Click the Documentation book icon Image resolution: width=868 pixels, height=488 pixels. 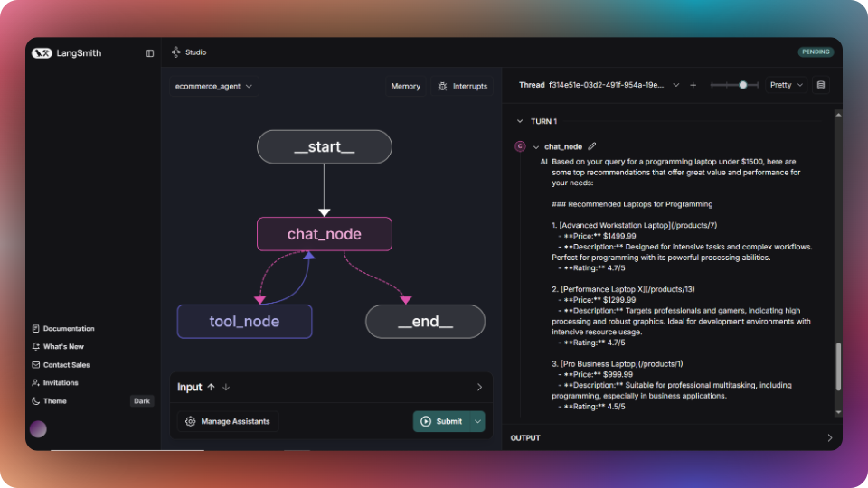click(36, 329)
